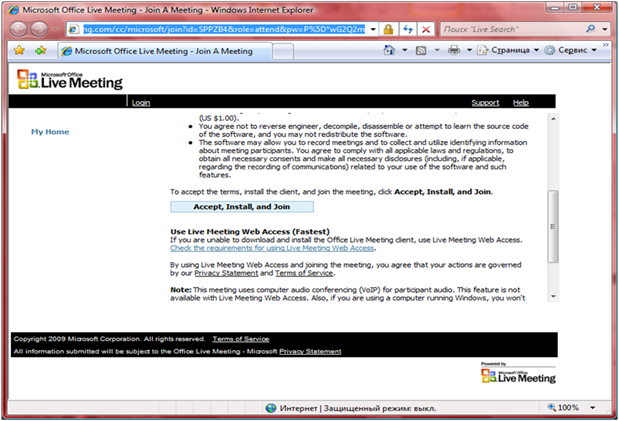Click the Internet zone globe icon
619x421 pixels.
point(271,408)
